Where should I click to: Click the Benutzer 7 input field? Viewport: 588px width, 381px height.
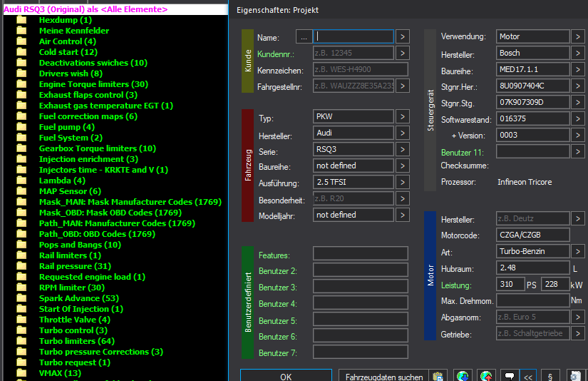tap(361, 352)
